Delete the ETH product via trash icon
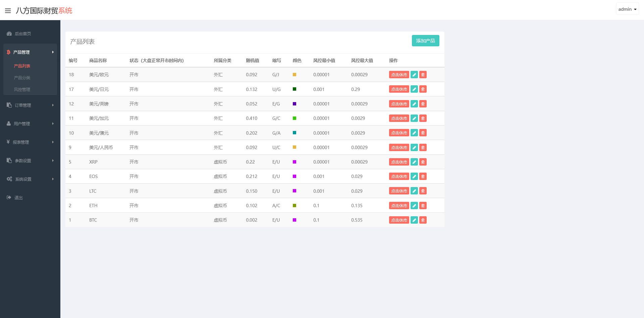The height and width of the screenshot is (318, 644). point(423,206)
